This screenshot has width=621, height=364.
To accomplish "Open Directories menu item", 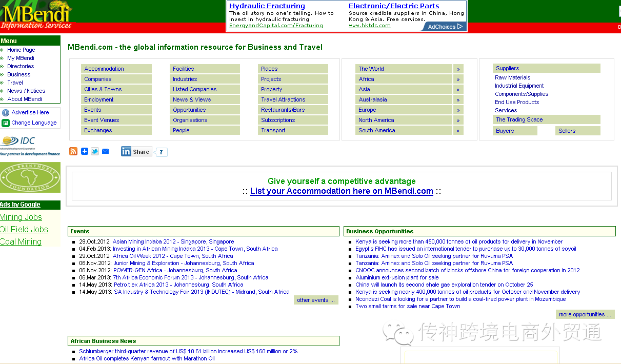I will (21, 66).
